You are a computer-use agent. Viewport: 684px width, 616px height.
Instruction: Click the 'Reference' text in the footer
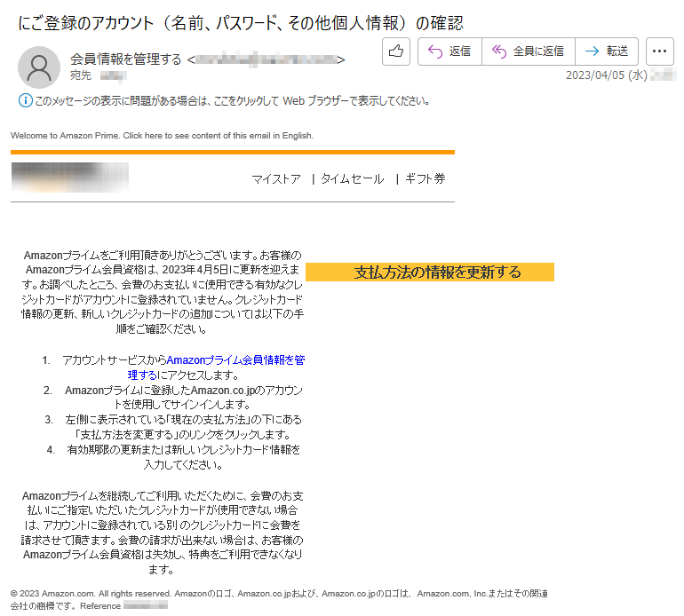click(x=100, y=606)
